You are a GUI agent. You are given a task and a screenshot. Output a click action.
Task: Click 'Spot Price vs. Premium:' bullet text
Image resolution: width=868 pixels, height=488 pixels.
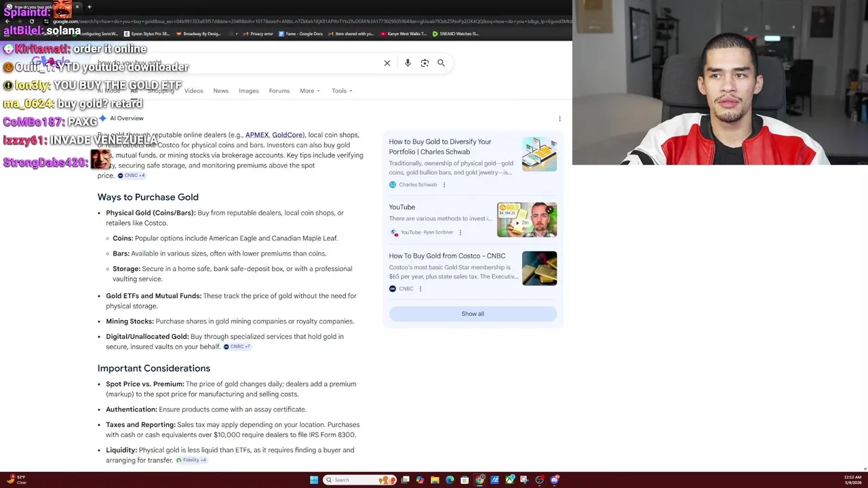[x=145, y=384]
